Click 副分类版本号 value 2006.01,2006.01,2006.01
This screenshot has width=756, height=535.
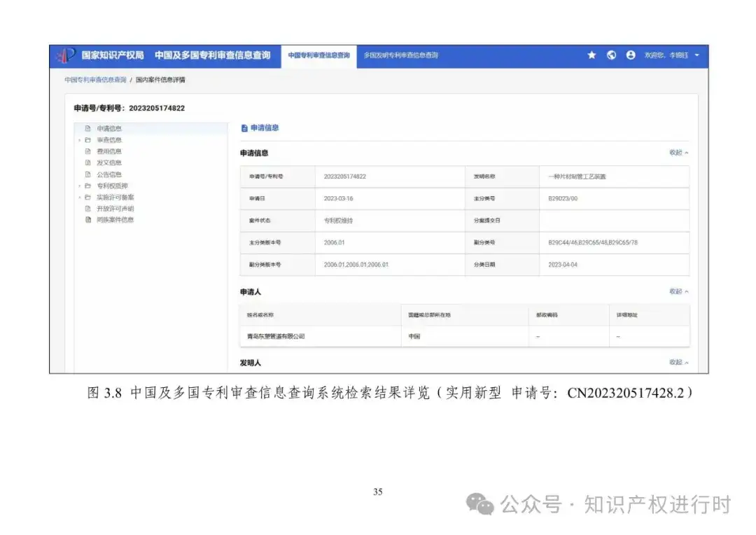[x=356, y=265]
